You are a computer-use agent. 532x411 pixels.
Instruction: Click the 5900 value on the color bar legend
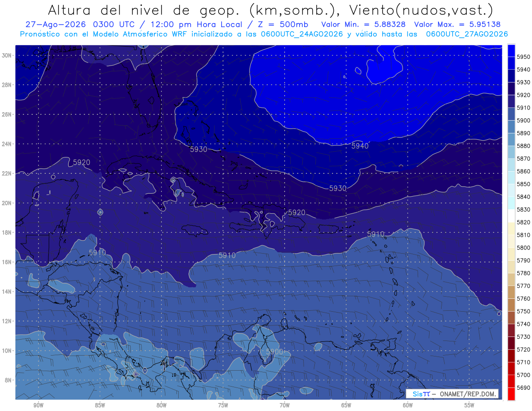coord(524,121)
